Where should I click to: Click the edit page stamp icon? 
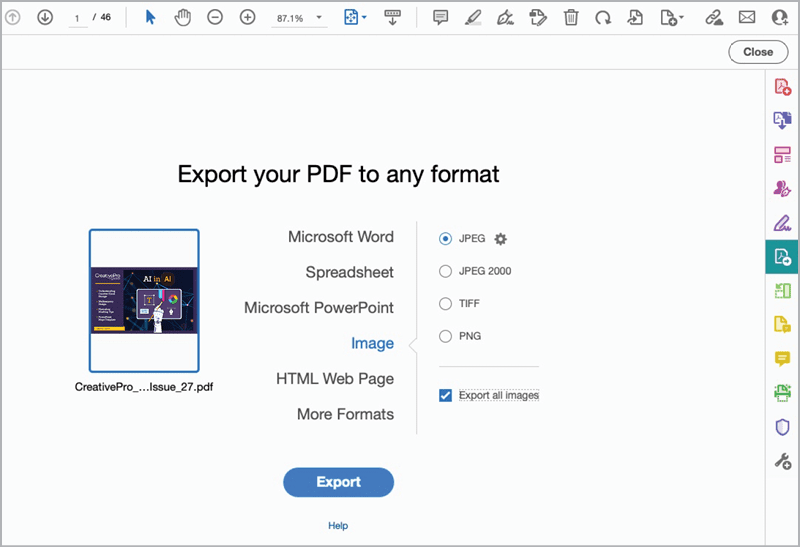538,18
